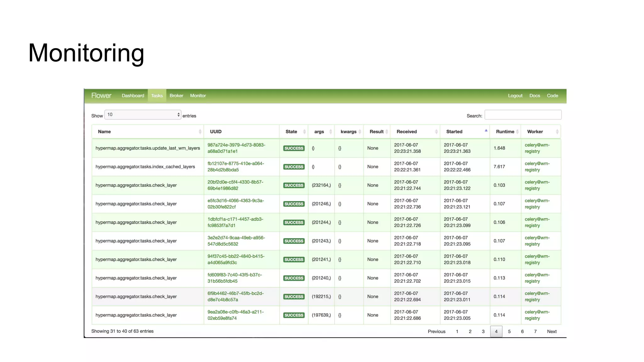644x362 pixels.
Task: Click SUCCESS badge in update_last_wm_layers row
Action: [x=294, y=148]
